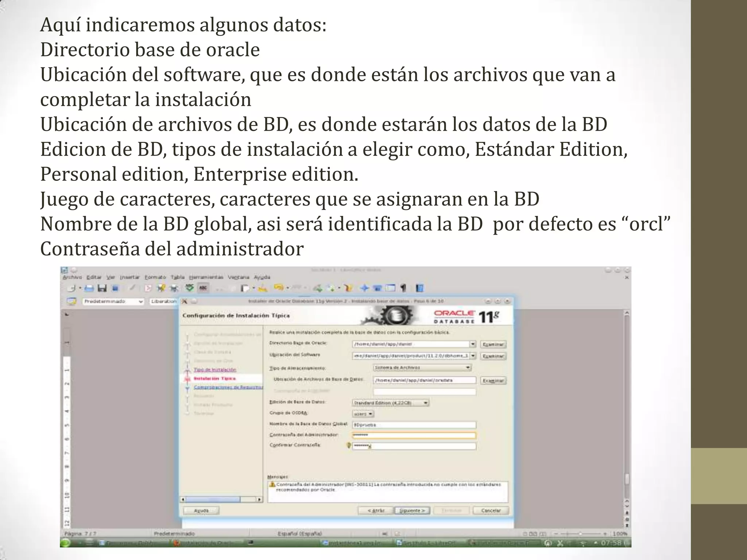Click the < Atrás button
Viewport: 747px width, 560px height.
pos(376,511)
